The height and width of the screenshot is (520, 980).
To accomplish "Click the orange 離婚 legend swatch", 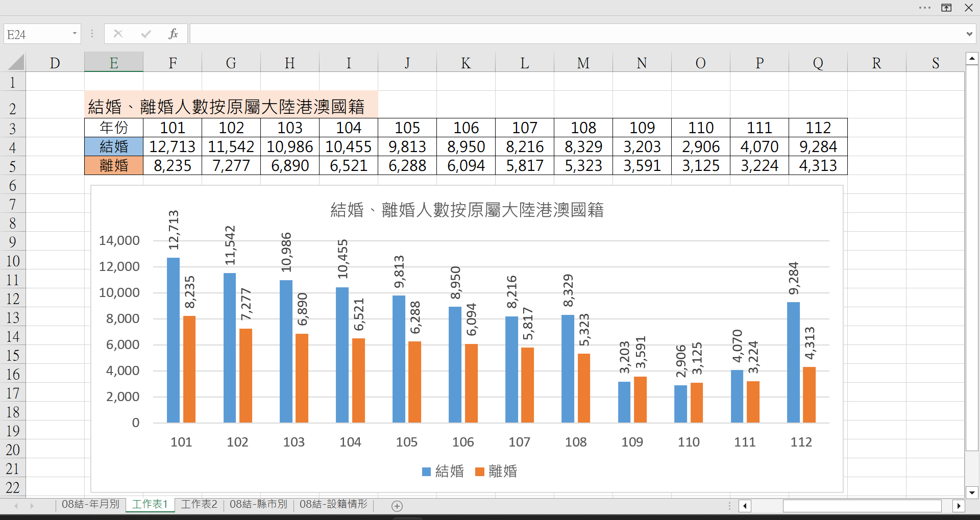I will [x=480, y=472].
